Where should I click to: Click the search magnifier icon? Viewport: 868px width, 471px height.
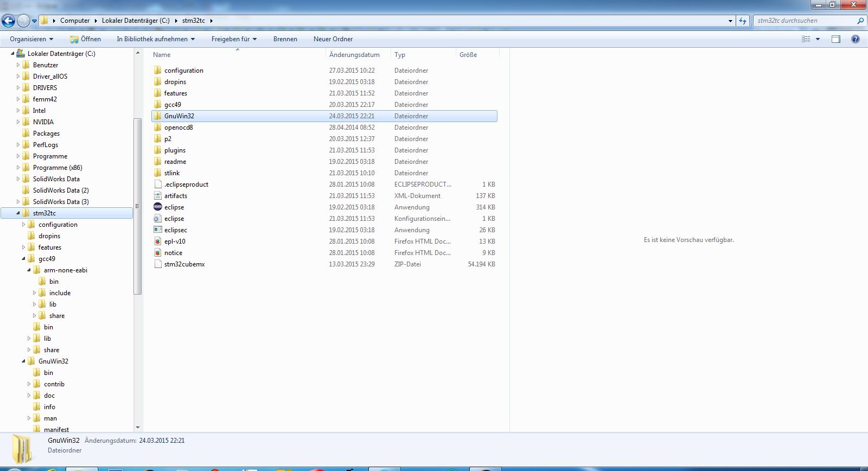tap(860, 21)
